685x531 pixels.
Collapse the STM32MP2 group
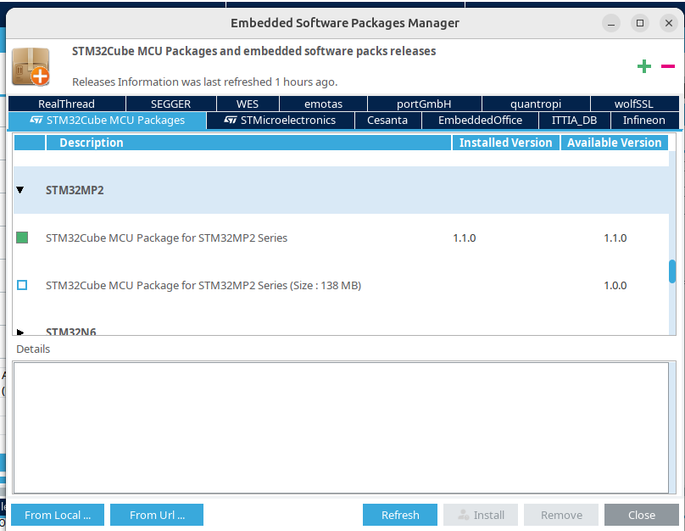click(20, 190)
